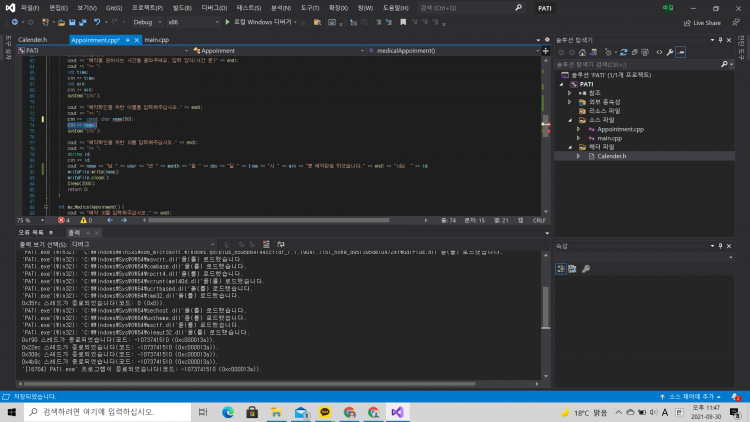Click 소스 제어에 추가 in status bar

(692, 397)
